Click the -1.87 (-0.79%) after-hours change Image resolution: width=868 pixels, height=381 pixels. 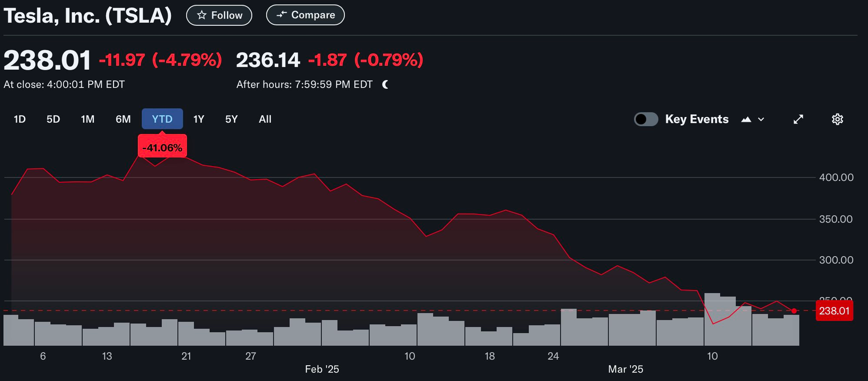click(x=366, y=60)
